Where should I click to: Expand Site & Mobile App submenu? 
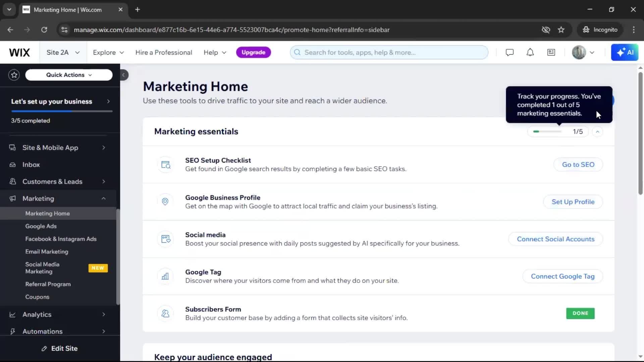(x=104, y=147)
